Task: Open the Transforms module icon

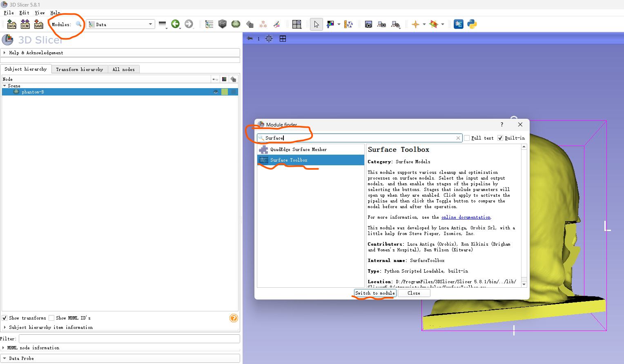Action: 250,24
